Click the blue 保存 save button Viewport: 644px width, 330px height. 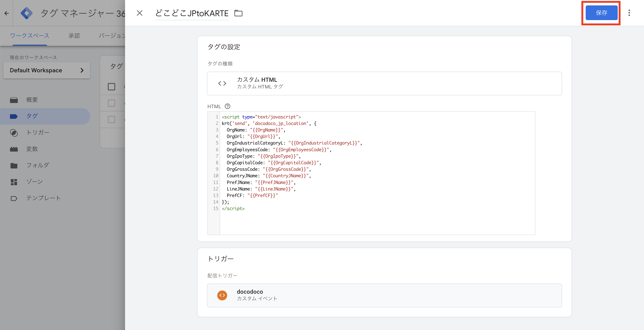[601, 13]
